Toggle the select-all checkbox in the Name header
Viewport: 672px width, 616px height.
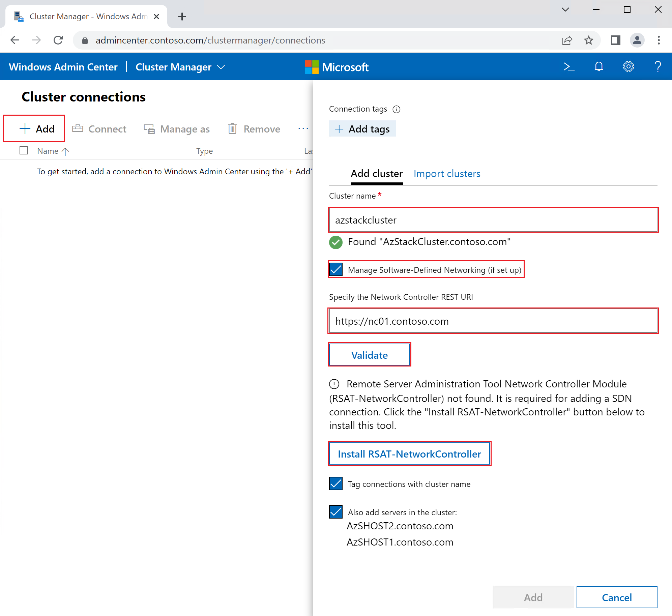click(x=24, y=150)
